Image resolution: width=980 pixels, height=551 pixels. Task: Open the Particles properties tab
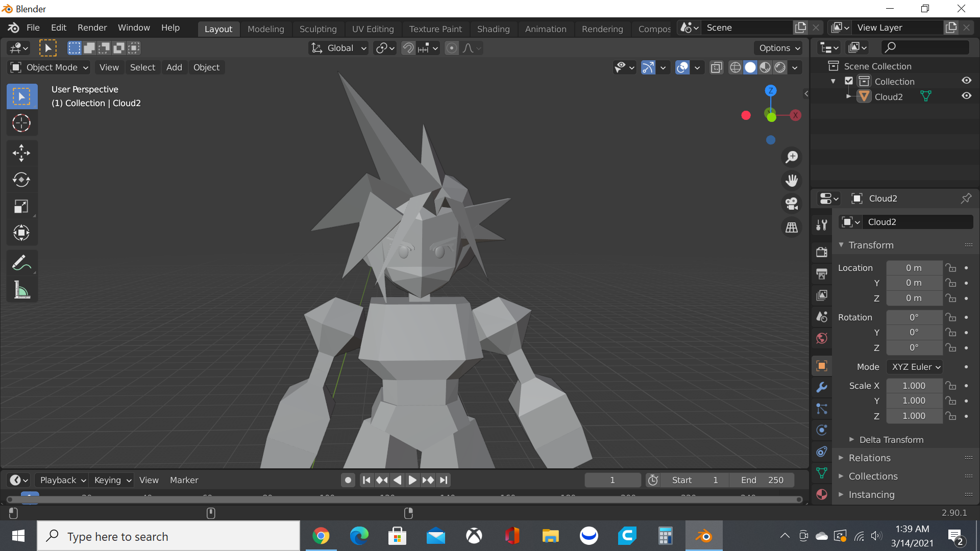(822, 409)
